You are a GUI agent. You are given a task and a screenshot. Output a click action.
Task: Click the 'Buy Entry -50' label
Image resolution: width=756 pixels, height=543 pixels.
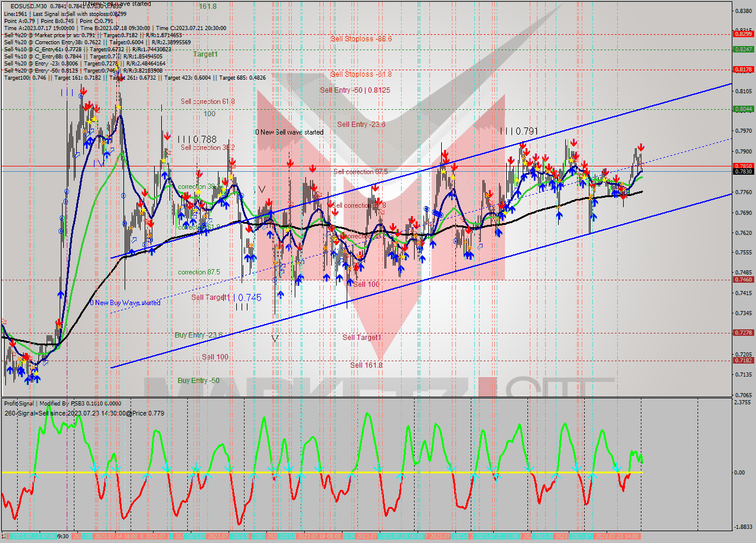198,381
